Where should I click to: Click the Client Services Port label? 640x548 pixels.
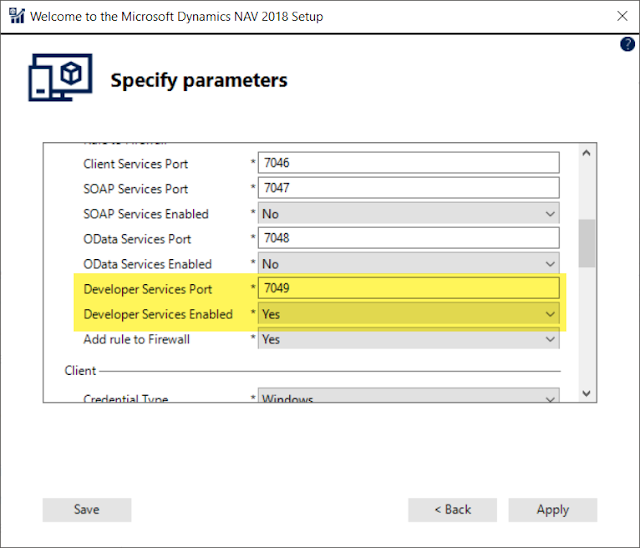click(136, 164)
